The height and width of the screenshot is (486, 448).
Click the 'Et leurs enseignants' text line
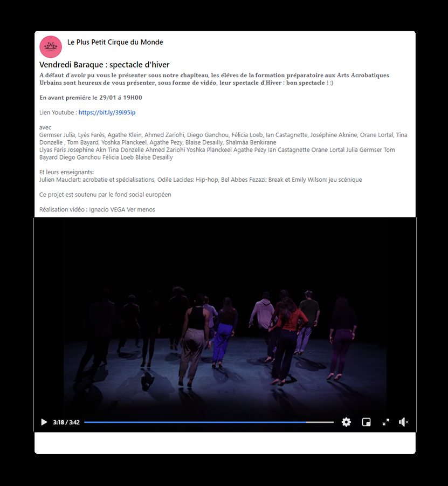[x=66, y=172]
